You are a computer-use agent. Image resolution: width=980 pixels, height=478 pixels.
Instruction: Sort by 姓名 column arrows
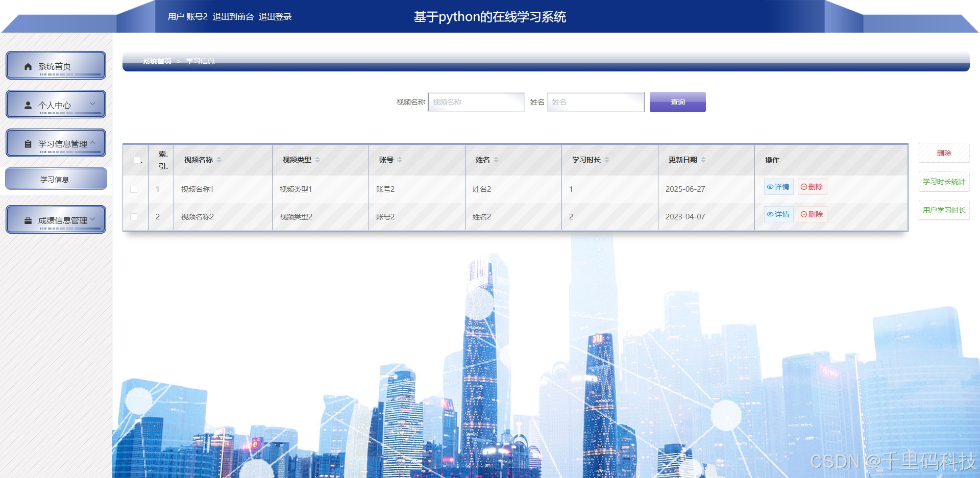(496, 160)
